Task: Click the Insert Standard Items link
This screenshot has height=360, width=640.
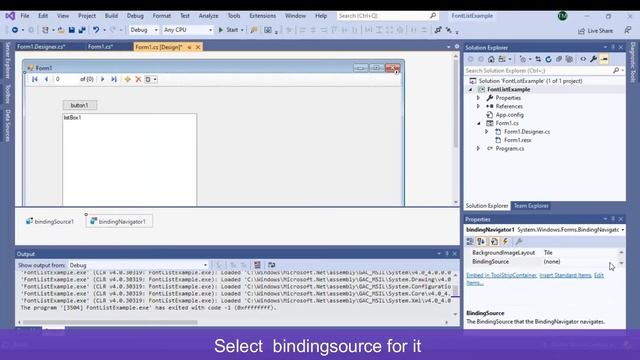Action: (x=565, y=275)
